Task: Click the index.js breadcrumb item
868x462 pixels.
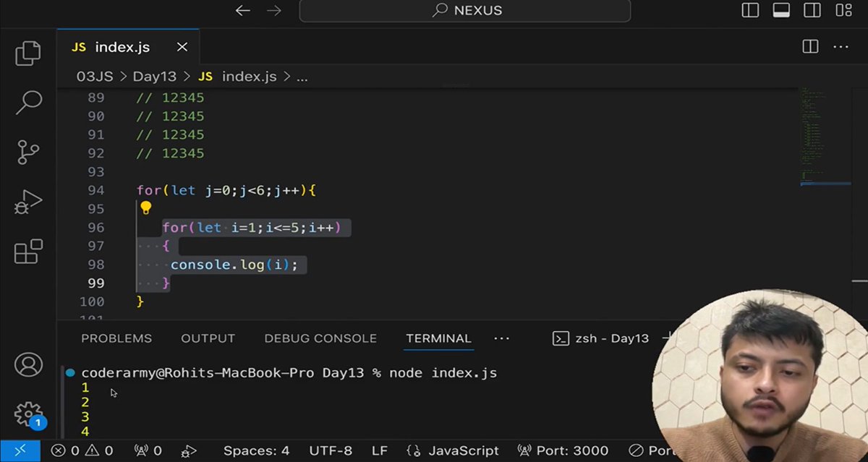Action: click(249, 76)
